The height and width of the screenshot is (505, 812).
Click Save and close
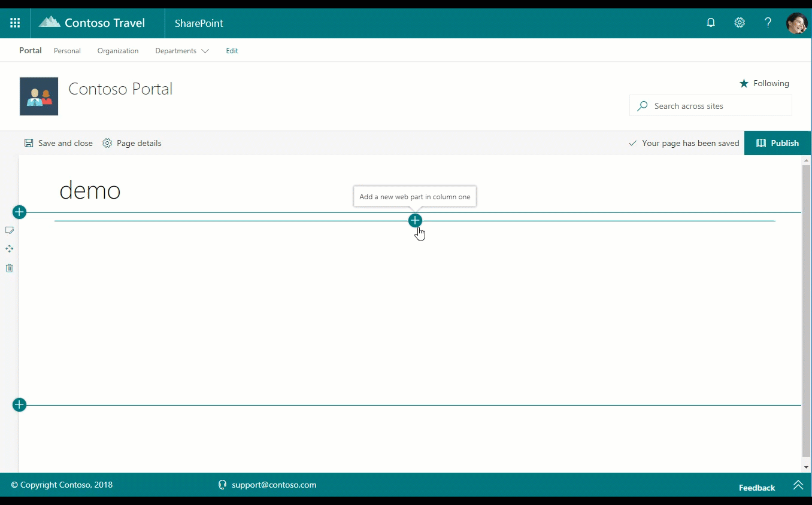coord(59,143)
